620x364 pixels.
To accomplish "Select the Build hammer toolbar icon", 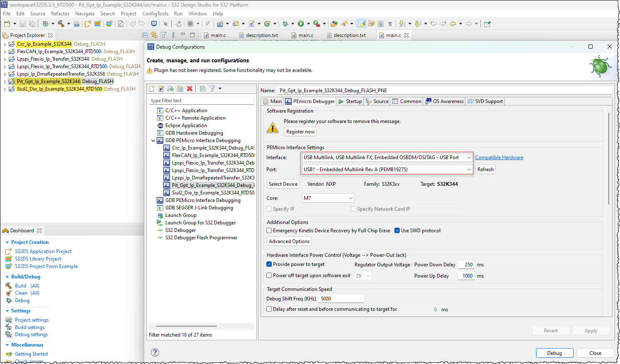I will pyautogui.click(x=61, y=24).
